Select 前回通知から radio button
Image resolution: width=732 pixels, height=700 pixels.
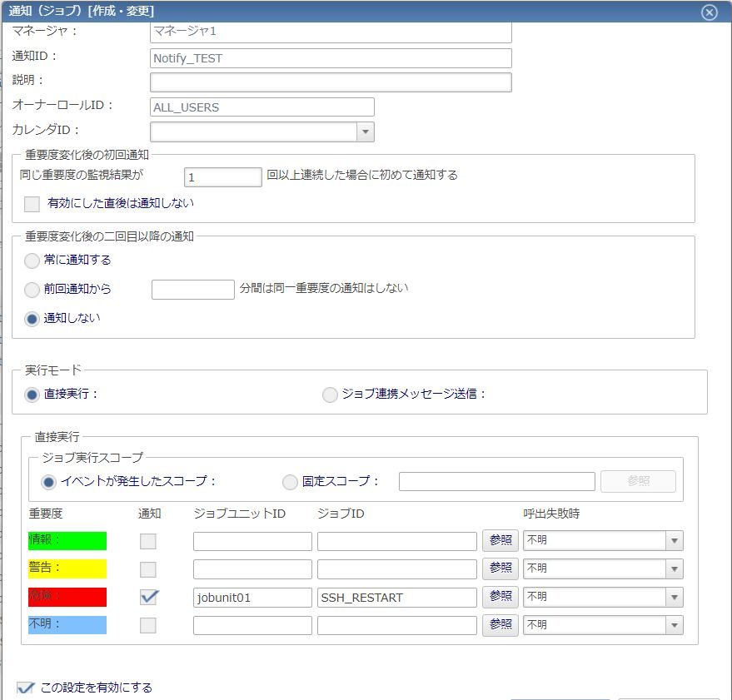(x=32, y=290)
